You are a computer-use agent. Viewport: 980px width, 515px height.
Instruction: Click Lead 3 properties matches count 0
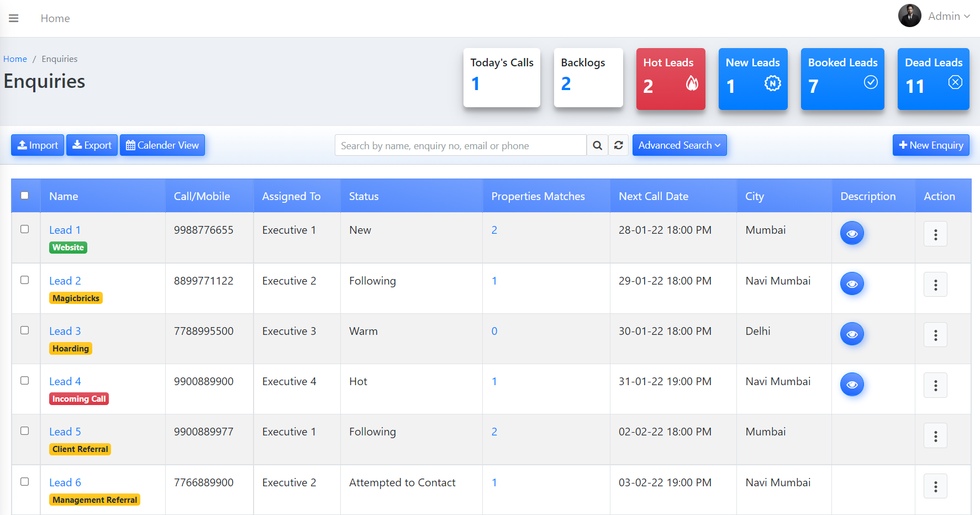pyautogui.click(x=494, y=331)
